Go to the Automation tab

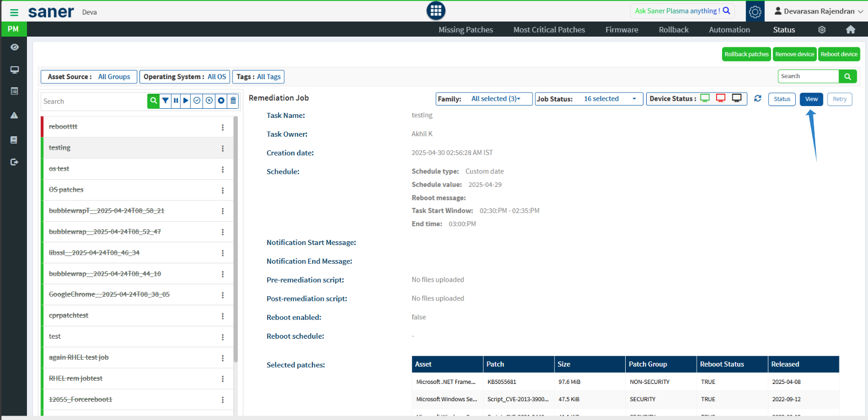730,30
